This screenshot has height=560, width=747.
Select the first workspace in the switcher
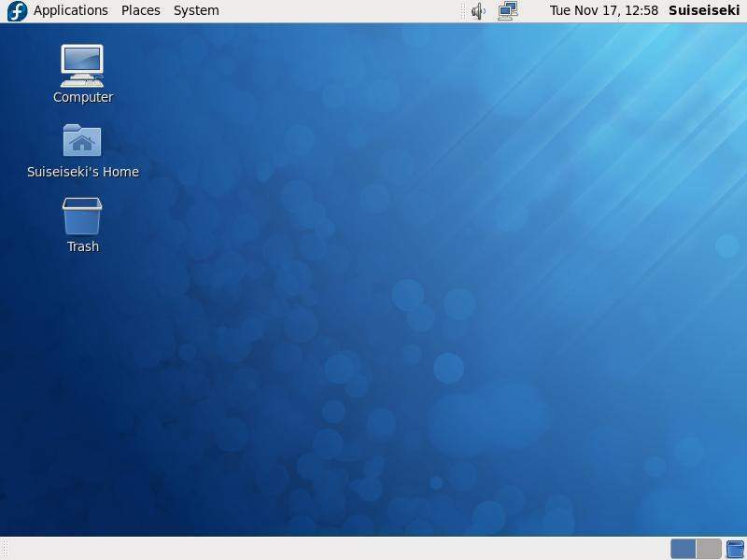[x=683, y=548]
